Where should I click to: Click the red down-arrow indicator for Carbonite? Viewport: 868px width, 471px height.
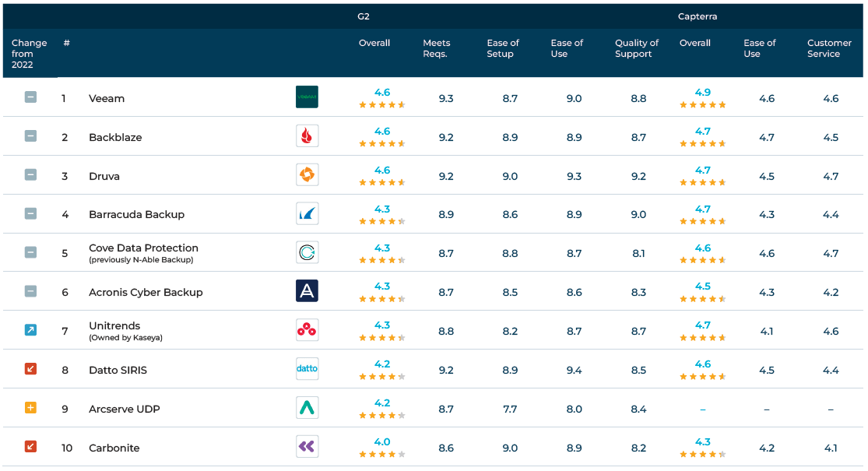point(30,447)
